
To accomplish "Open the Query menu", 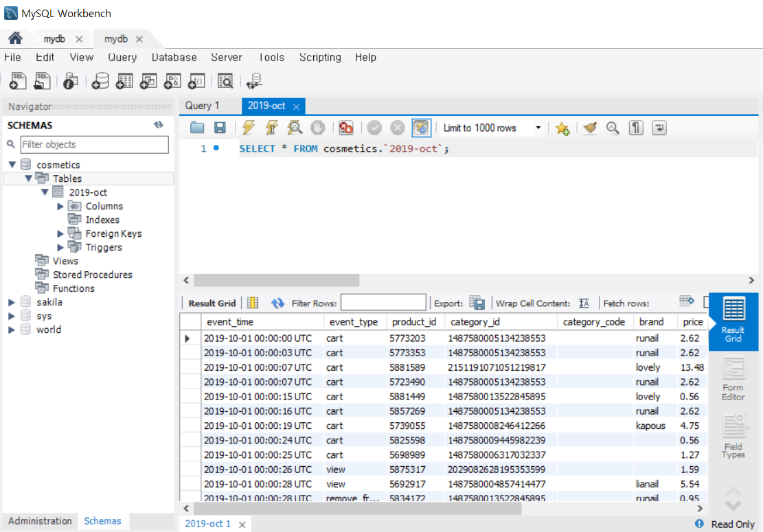I will (122, 58).
